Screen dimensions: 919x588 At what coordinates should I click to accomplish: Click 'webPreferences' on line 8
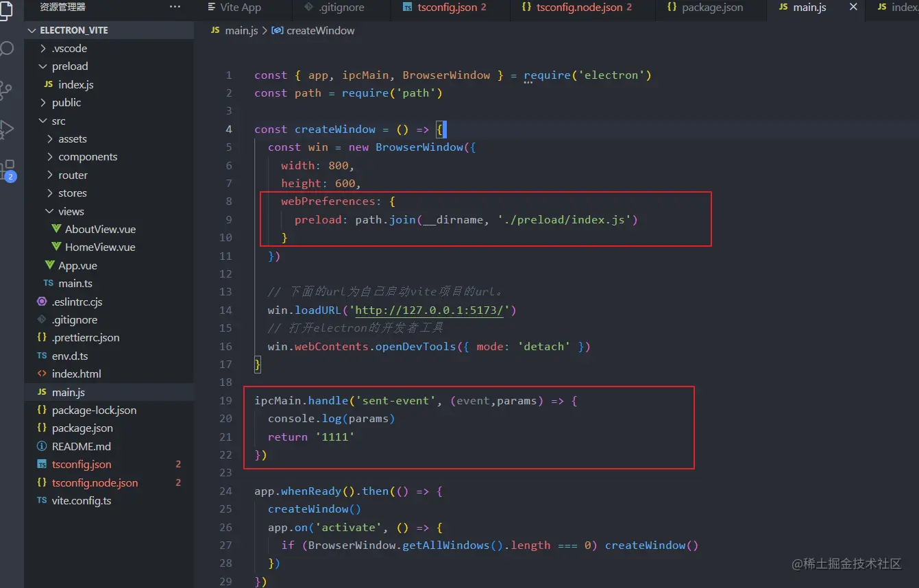point(328,201)
